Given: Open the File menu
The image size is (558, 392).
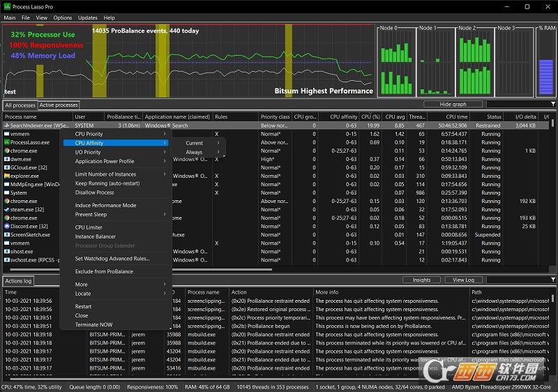Looking at the screenshot, I should (x=26, y=17).
